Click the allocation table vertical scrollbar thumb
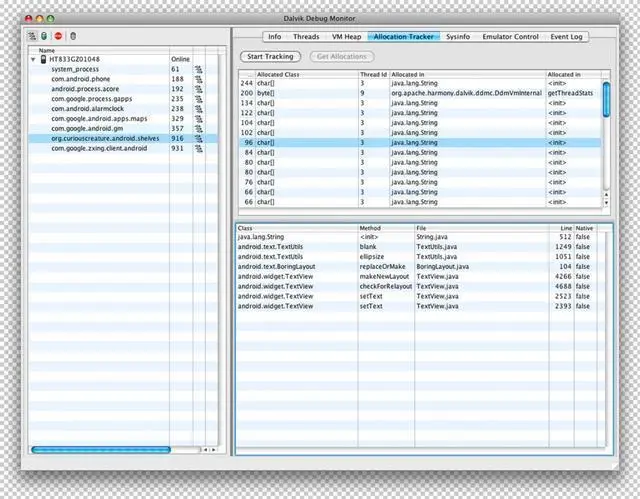This screenshot has width=640, height=499. point(606,100)
